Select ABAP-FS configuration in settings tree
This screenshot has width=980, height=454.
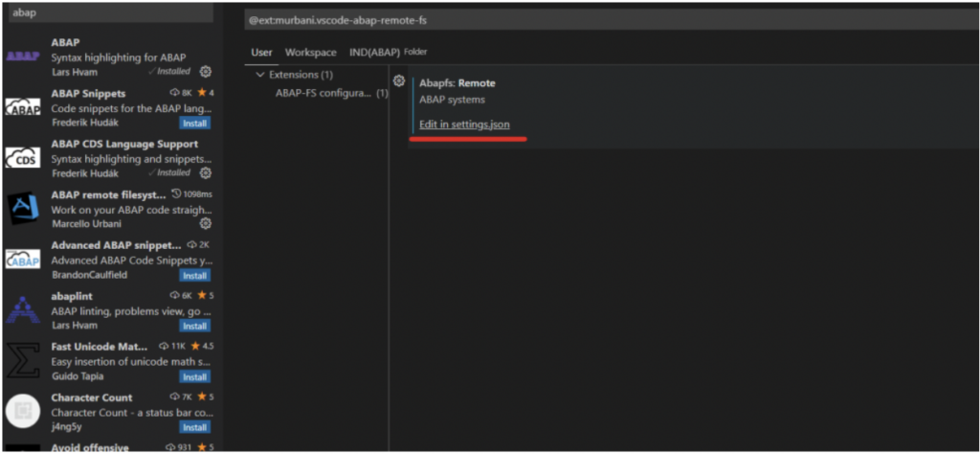click(x=323, y=93)
